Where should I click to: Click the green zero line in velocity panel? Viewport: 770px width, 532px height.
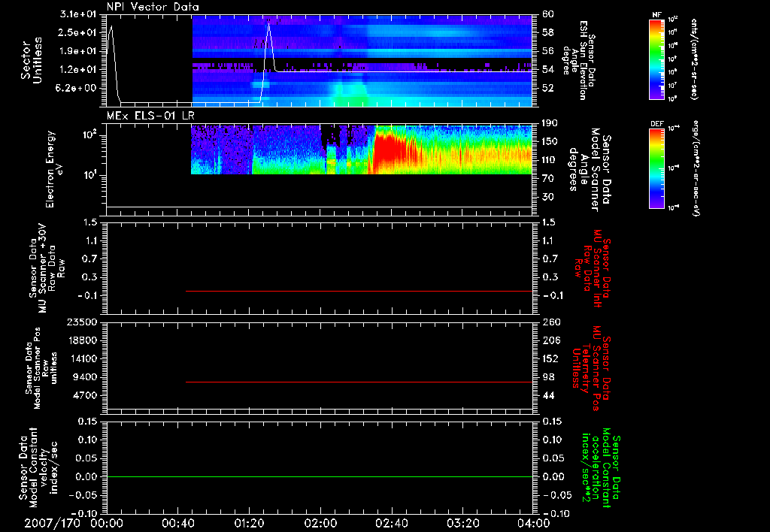[x=320, y=476]
